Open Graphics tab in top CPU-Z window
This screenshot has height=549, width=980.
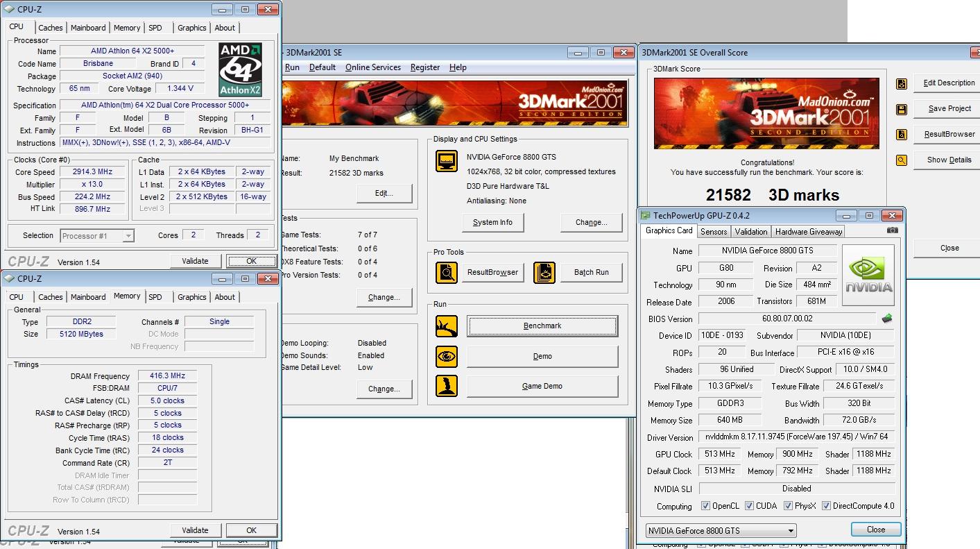coord(192,28)
